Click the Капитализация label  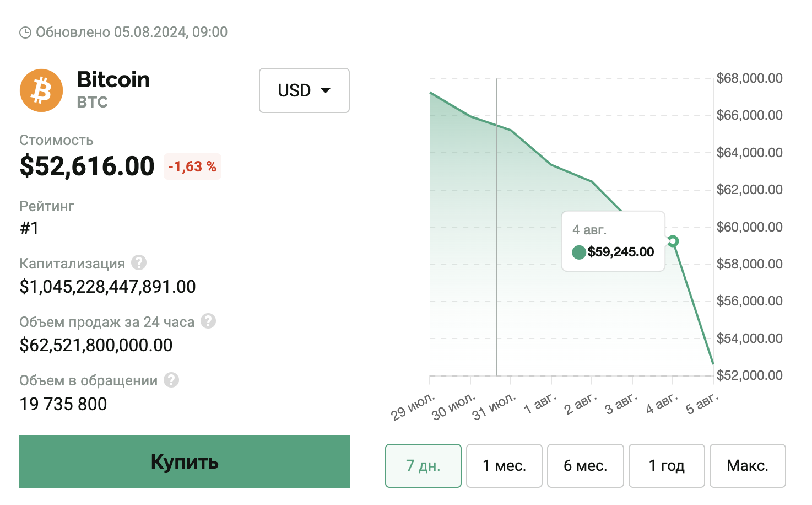(x=72, y=264)
